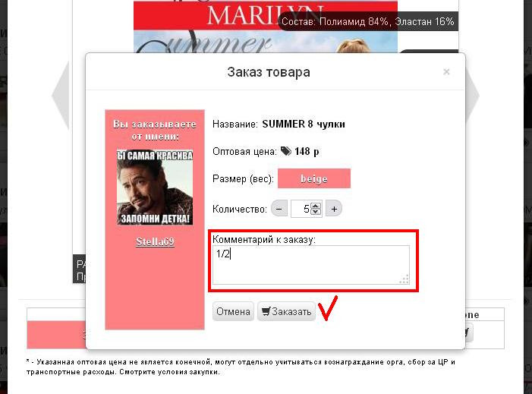Click the quantity spinner down arrow
This screenshot has width=532, height=394.
click(x=316, y=212)
